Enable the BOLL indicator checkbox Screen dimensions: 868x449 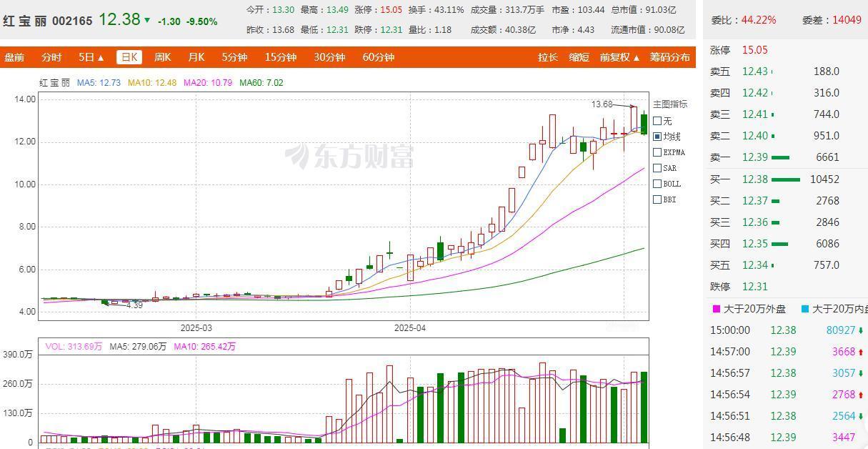657,184
